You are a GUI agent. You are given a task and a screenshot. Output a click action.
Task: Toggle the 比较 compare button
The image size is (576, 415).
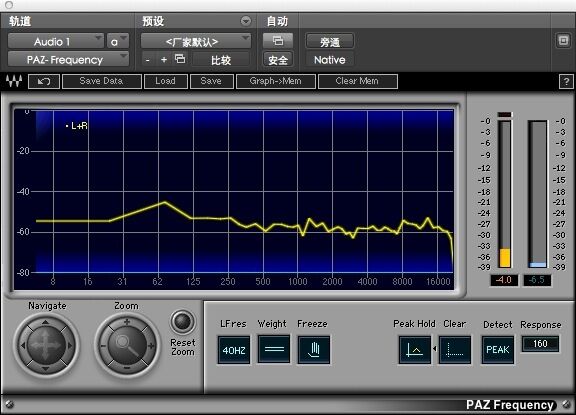(221, 60)
